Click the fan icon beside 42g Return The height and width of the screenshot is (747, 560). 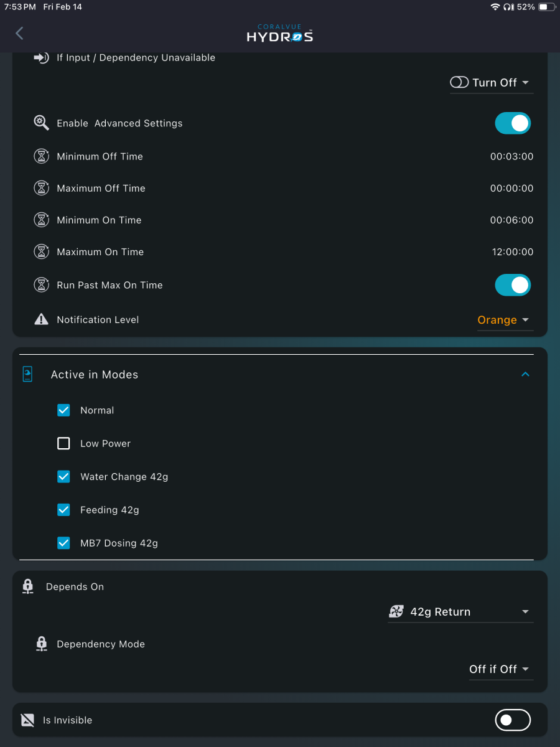pyautogui.click(x=396, y=612)
